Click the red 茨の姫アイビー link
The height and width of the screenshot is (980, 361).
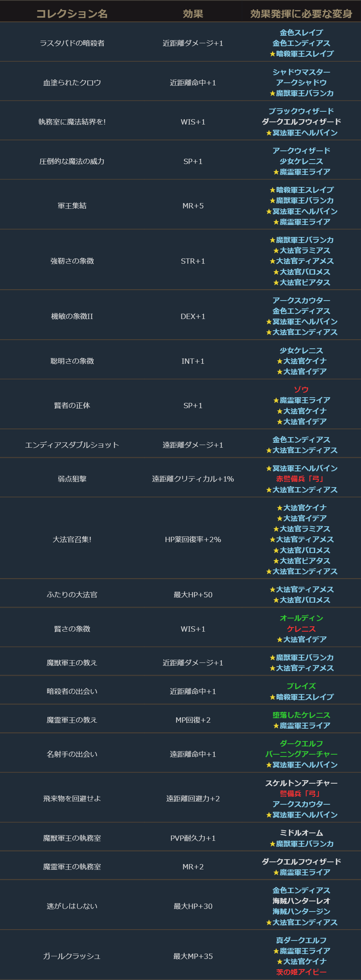pyautogui.click(x=301, y=972)
